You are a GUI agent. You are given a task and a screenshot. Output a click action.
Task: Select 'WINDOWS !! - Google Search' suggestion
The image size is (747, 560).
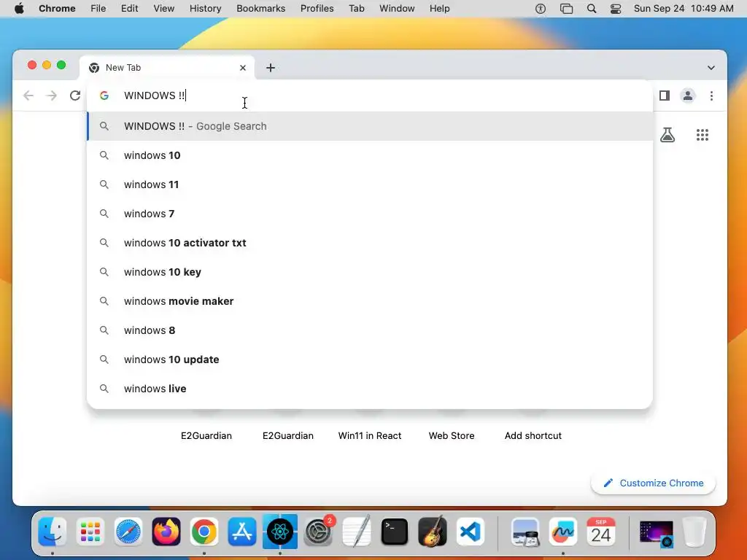pyautogui.click(x=370, y=126)
